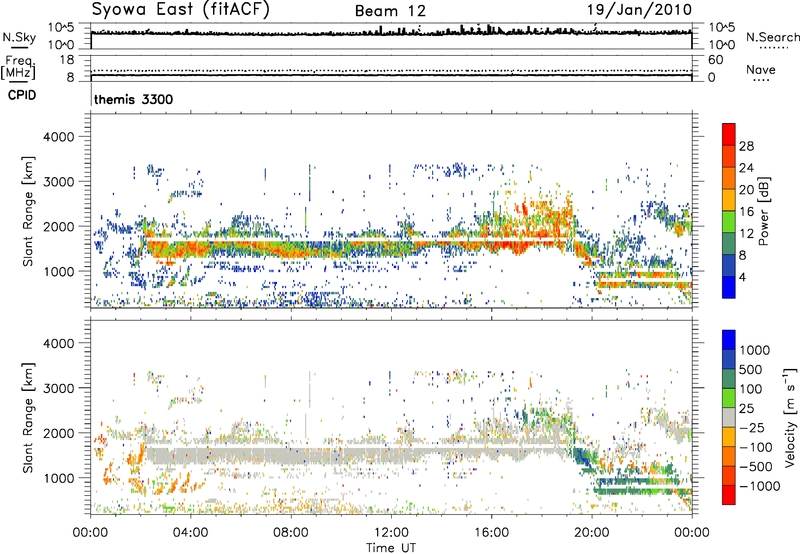Click the blue 1000 velocity colorbar segment
Screen dimensions: 800x554
click(729, 340)
